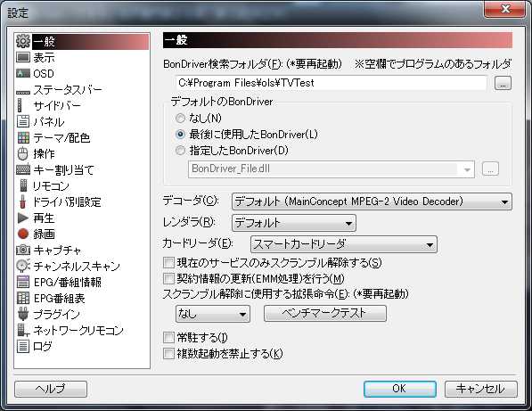This screenshot has height=411, width=532.
Task: Select ログ in the settings list
Action: [x=43, y=346]
